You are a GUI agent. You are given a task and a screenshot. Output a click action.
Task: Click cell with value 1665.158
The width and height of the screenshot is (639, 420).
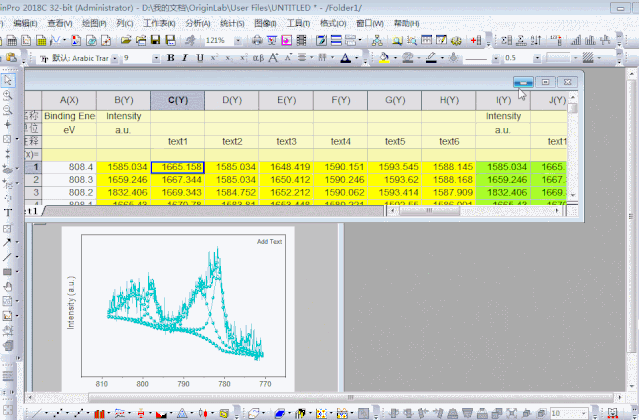coord(178,167)
